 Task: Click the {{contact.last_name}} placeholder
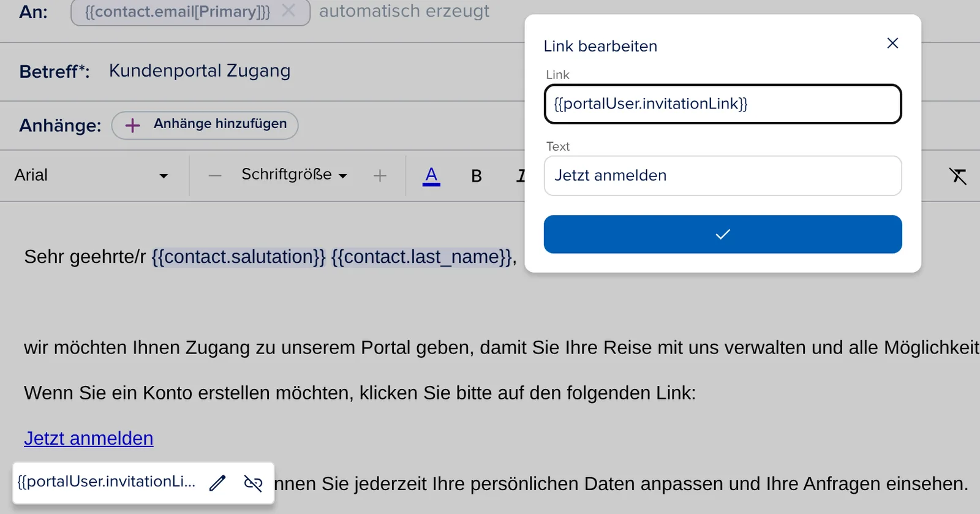tap(421, 257)
